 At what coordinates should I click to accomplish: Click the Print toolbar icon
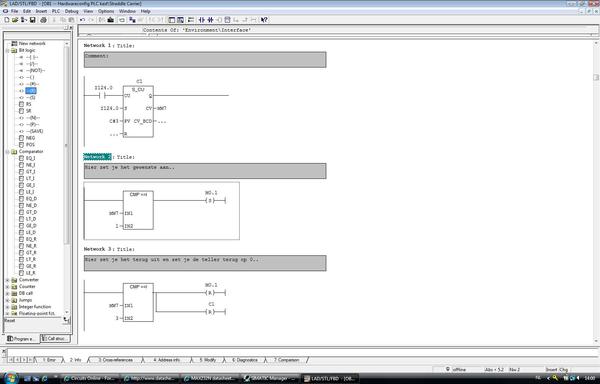click(43, 20)
